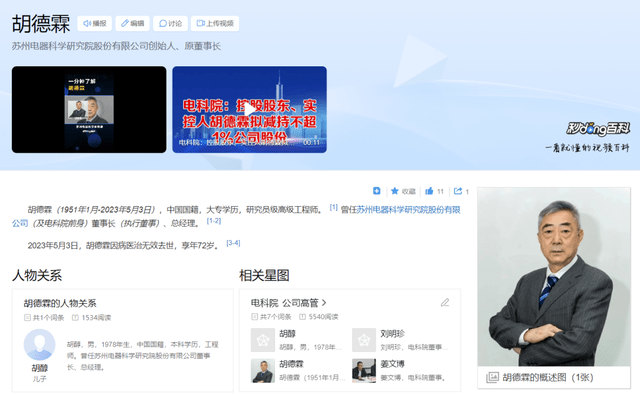Click the star 收藏 favorite icon
Viewport: 640px width, 395px height.
click(x=394, y=191)
